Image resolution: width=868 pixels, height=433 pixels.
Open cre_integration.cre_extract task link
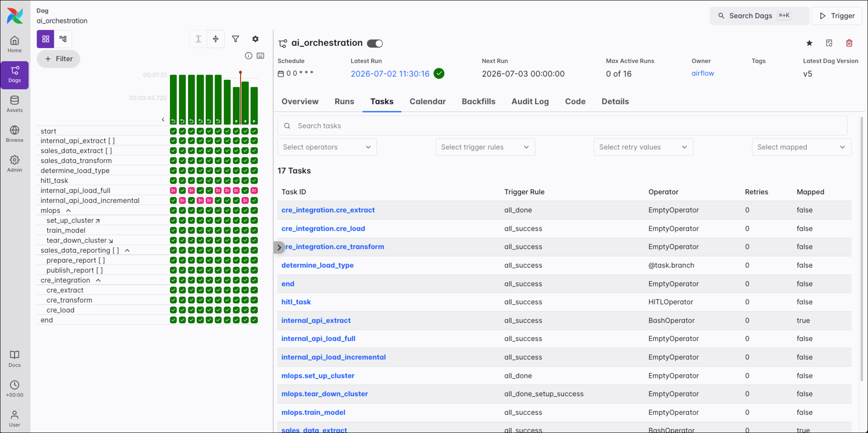point(328,210)
